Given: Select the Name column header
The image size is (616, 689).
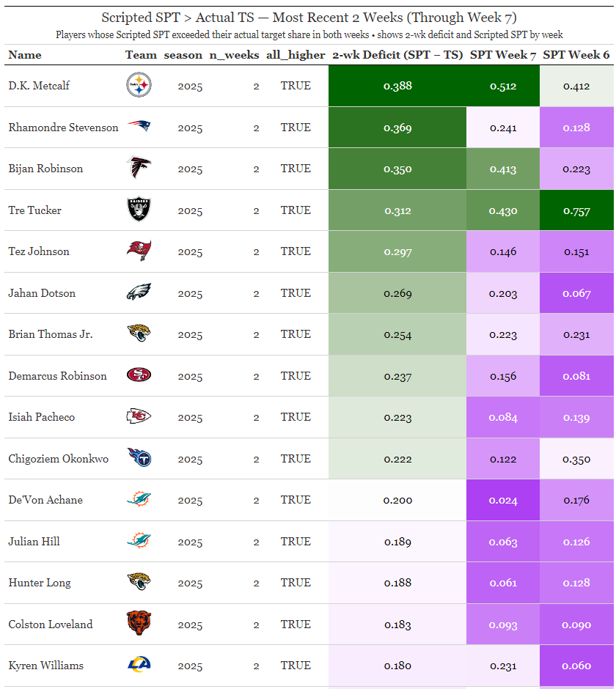Looking at the screenshot, I should pos(25,55).
